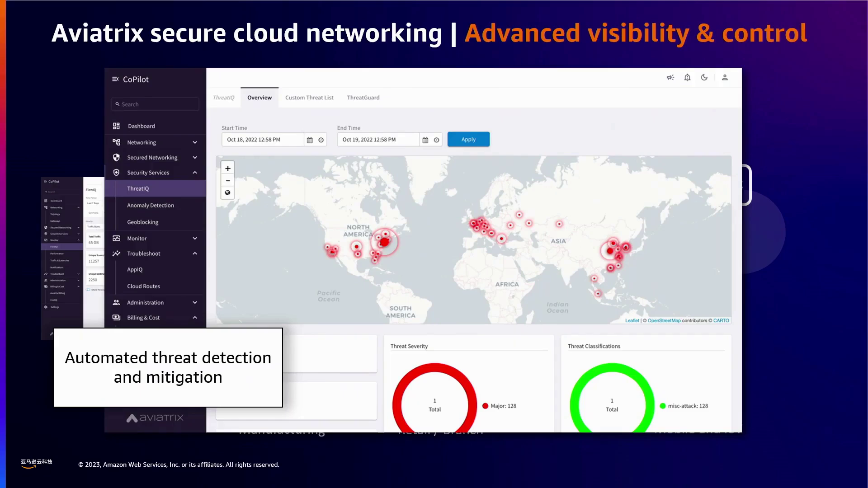The width and height of the screenshot is (868, 488).
Task: Open the ThreatGuard tab
Action: [x=363, y=98]
